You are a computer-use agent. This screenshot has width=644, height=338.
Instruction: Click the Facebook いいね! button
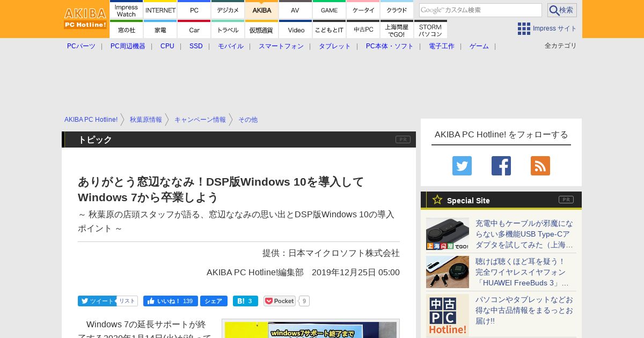click(x=171, y=301)
